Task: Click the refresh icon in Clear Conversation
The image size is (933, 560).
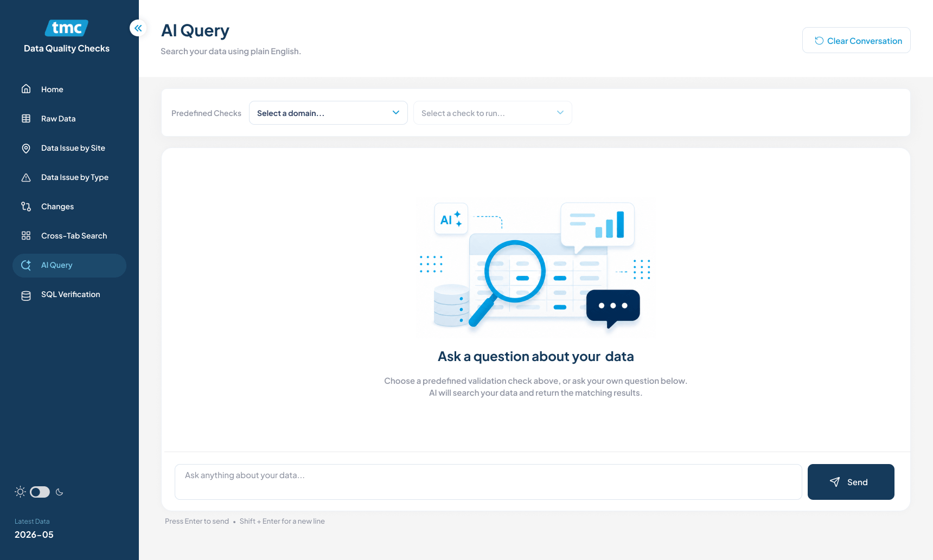Action: tap(819, 41)
